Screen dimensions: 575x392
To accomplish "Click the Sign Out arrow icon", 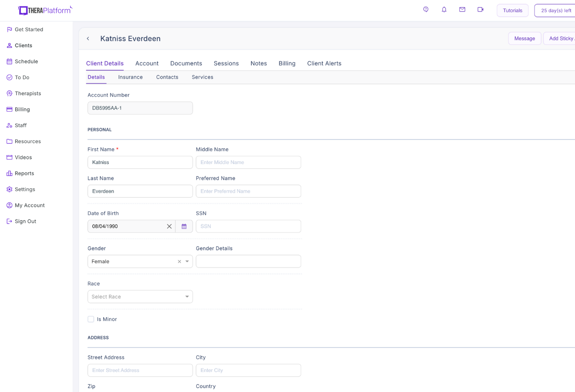I will tap(9, 221).
